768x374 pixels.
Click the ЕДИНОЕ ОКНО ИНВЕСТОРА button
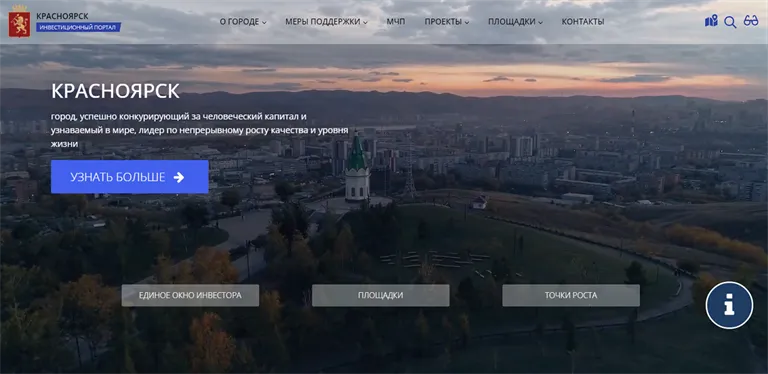pyautogui.click(x=190, y=295)
